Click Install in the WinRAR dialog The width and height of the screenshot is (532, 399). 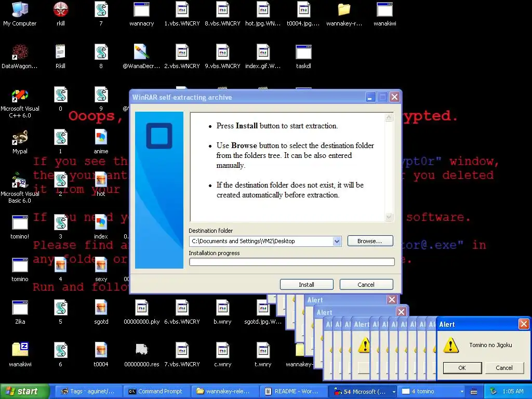click(307, 285)
